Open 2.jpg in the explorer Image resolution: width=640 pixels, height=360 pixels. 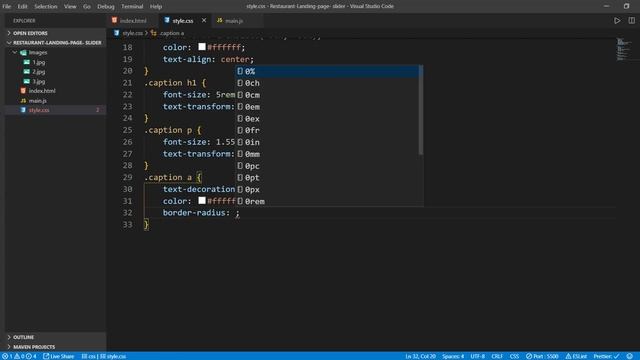55,71
